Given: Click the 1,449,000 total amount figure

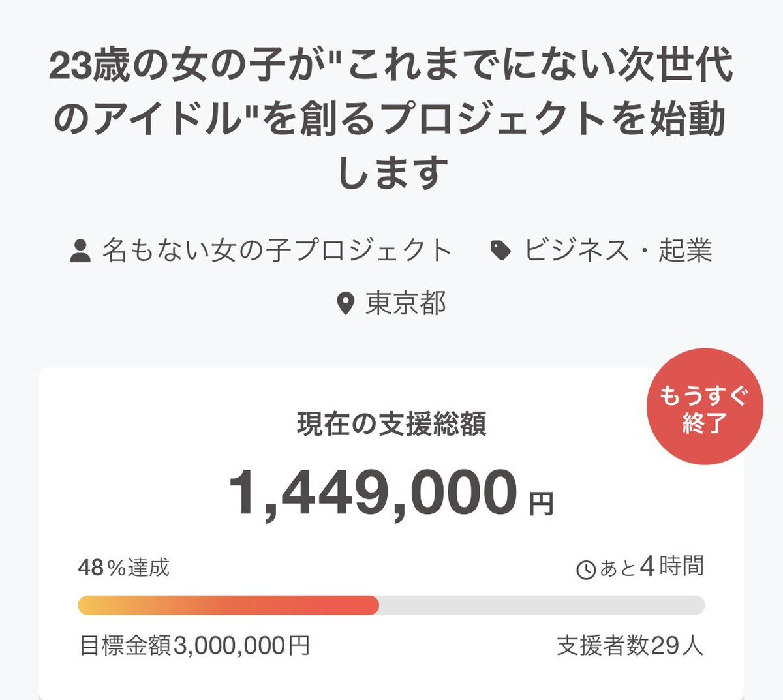Looking at the screenshot, I should [x=373, y=493].
